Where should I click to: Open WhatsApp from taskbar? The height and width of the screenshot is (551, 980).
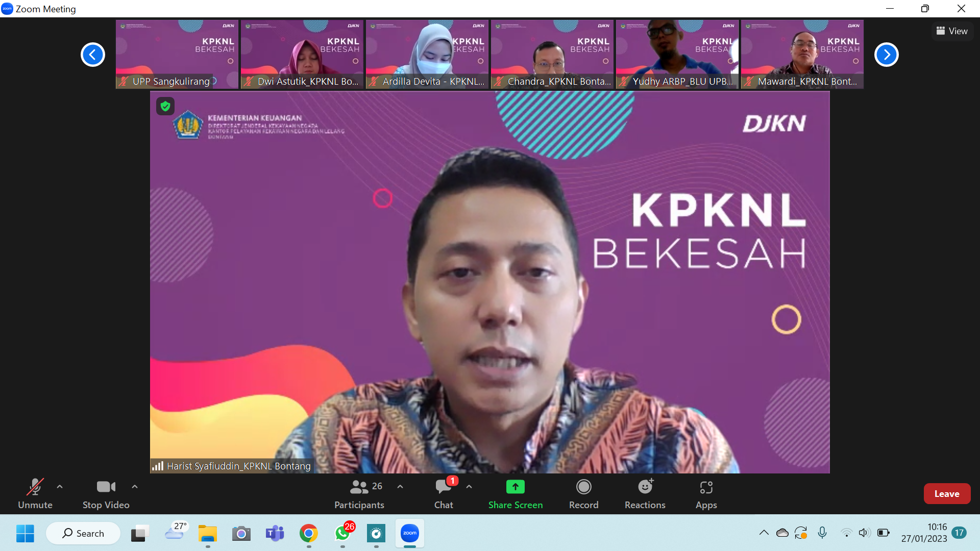[x=342, y=533]
